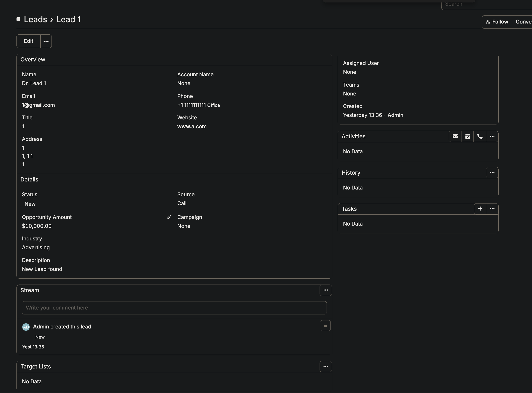Screen dimensions: 532x393
Task: Click the $10,000.00 opportunity amount value
Action: click(37, 226)
